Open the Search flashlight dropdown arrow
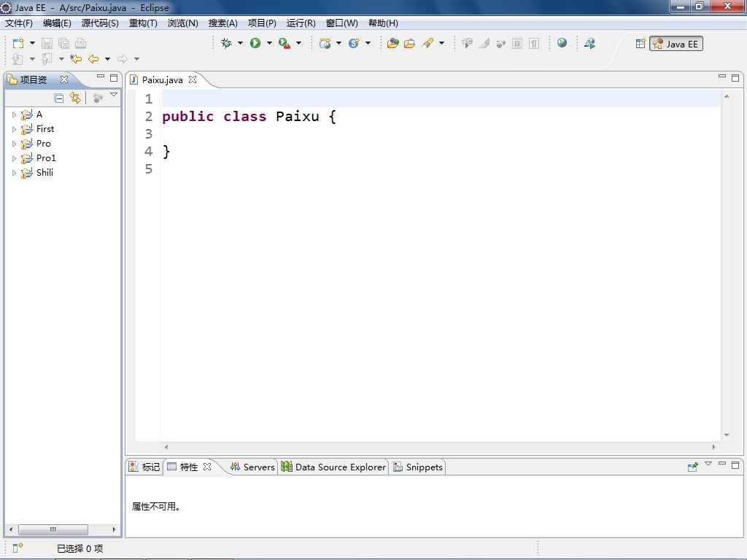This screenshot has width=747, height=560. 441,43
